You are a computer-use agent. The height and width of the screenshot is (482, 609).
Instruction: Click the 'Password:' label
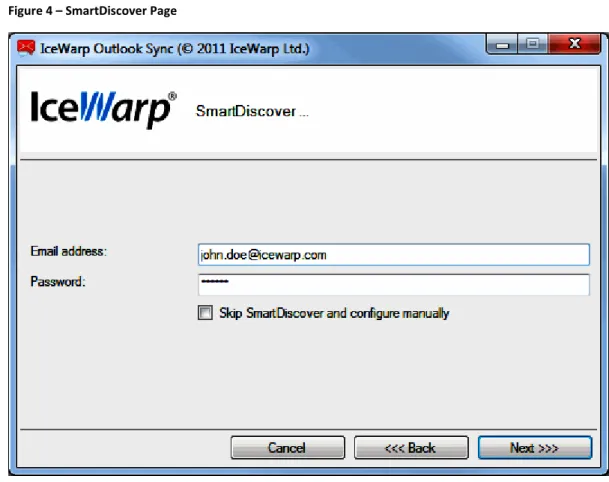tap(58, 281)
